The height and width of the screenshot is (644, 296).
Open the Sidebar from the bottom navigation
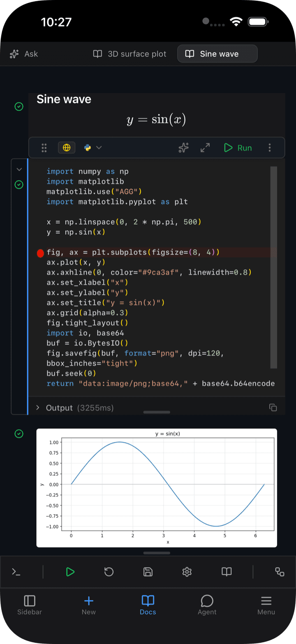pos(30,605)
